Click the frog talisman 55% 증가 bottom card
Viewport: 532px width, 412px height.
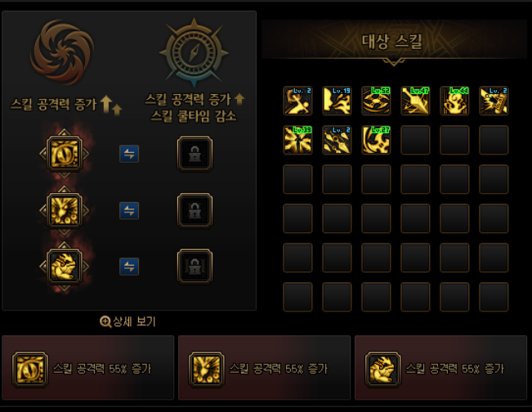tap(440, 368)
